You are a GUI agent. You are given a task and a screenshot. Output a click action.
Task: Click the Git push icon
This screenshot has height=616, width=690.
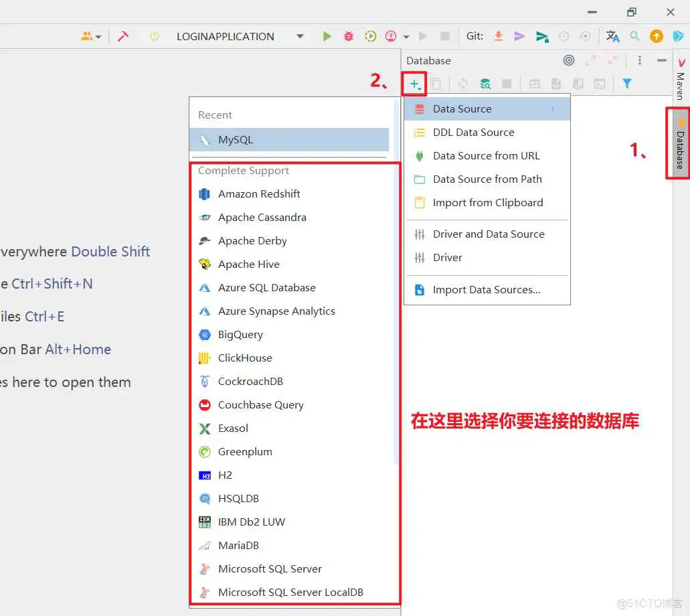tap(542, 36)
